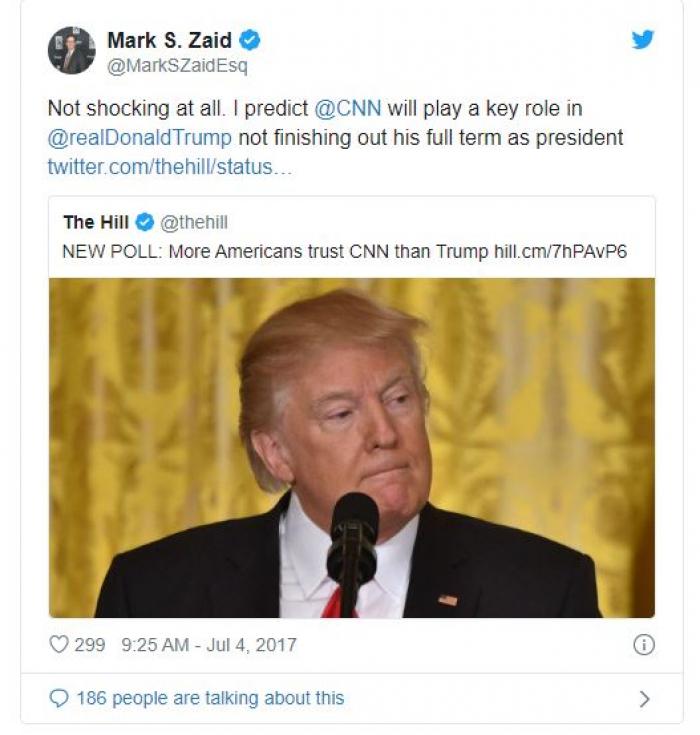Screen dimensions: 700x735
Task: Like the tweet with the heart icon
Action: point(59,645)
